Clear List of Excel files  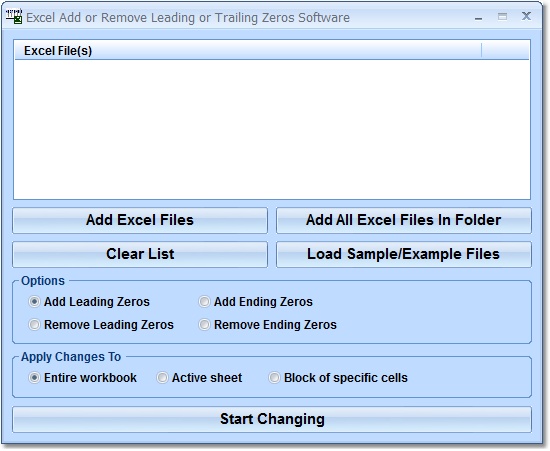[140, 254]
